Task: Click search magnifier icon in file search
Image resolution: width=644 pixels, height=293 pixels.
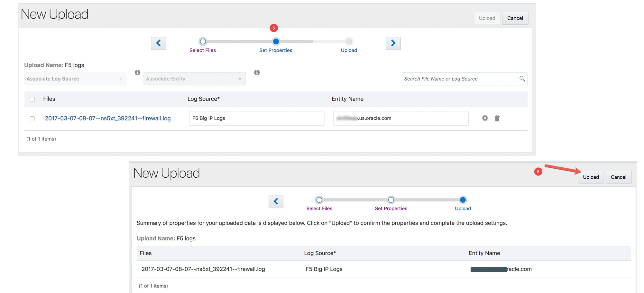Action: point(522,79)
